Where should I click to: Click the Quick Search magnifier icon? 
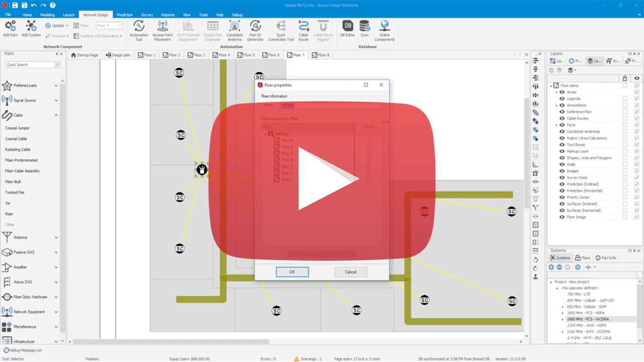coord(57,65)
